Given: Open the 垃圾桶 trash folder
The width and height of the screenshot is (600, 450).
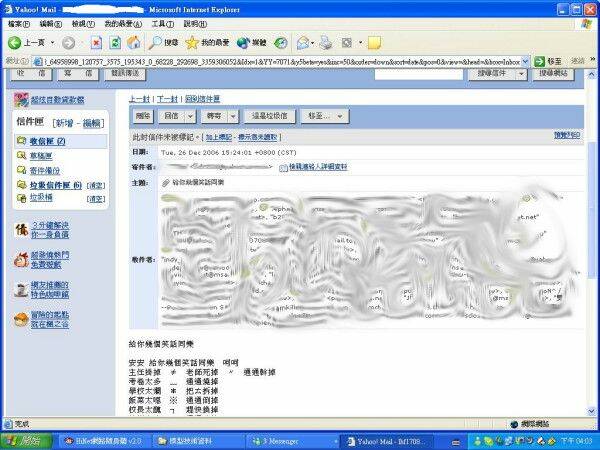Looking at the screenshot, I should pos(40,198).
